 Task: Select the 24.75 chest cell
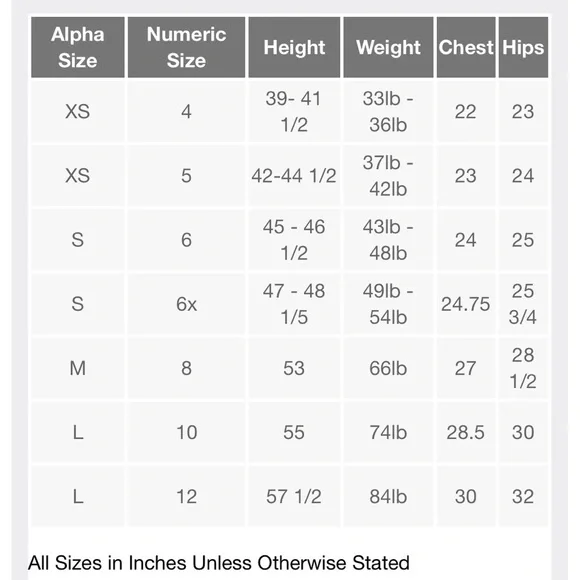pos(466,304)
